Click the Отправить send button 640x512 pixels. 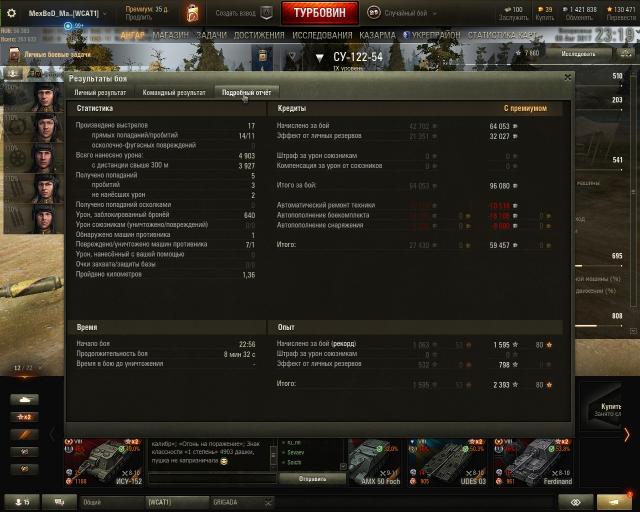click(312, 479)
